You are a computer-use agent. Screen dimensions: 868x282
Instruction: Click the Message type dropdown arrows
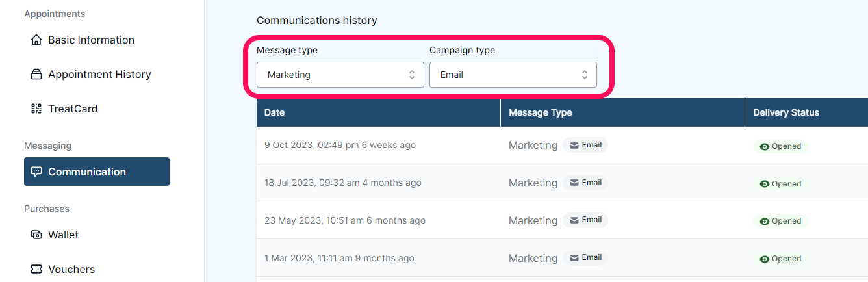[x=412, y=75]
